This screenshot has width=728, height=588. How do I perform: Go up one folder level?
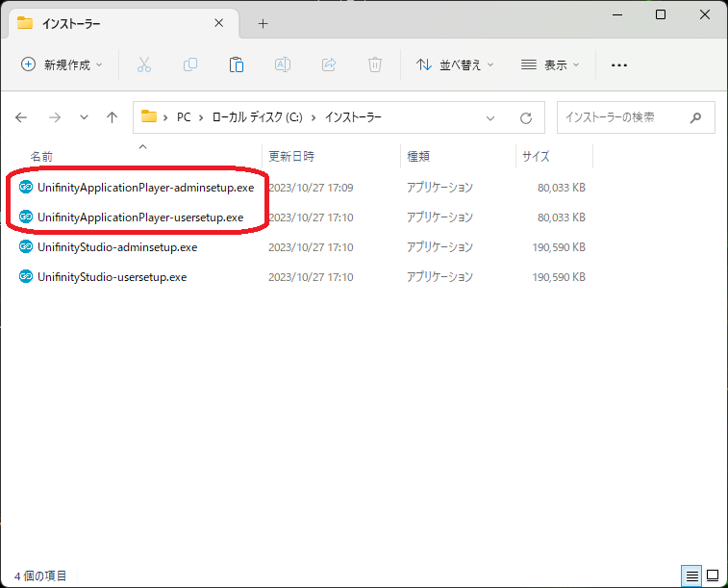[112, 117]
